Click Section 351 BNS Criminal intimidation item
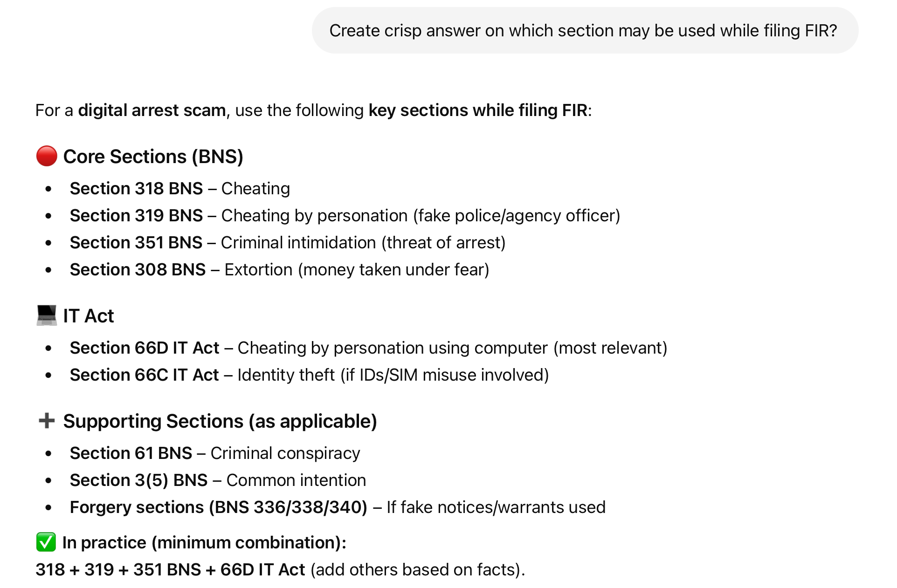This screenshot has height=588, width=897. coord(288,243)
